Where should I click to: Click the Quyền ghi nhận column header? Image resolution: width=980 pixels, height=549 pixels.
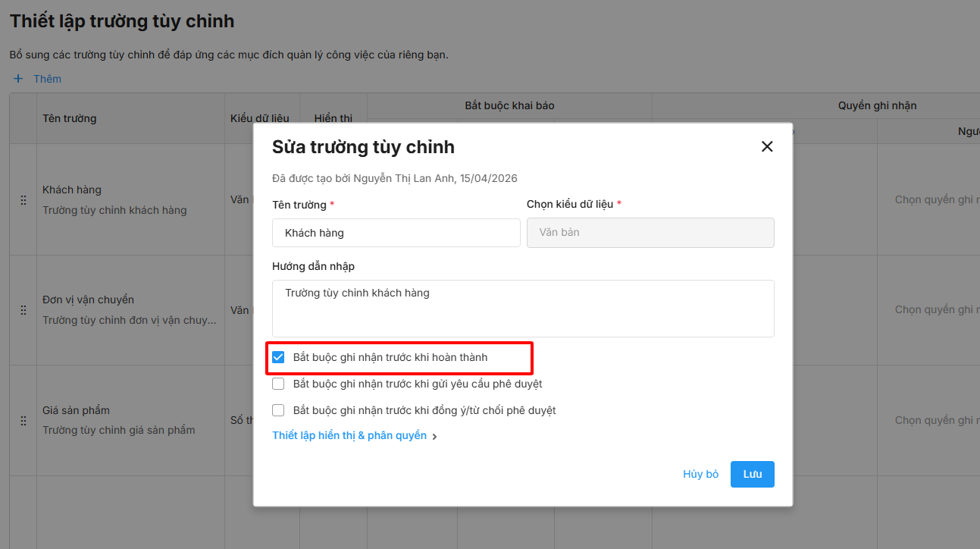[x=877, y=105]
